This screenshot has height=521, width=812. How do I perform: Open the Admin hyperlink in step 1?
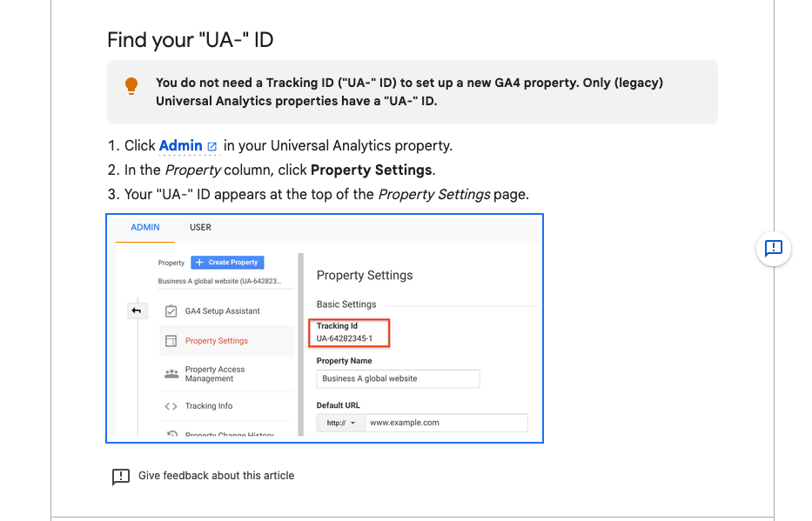pyautogui.click(x=180, y=145)
